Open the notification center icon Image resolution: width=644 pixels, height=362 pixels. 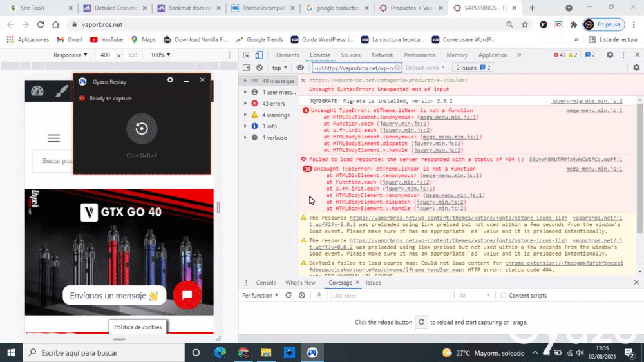point(629,352)
